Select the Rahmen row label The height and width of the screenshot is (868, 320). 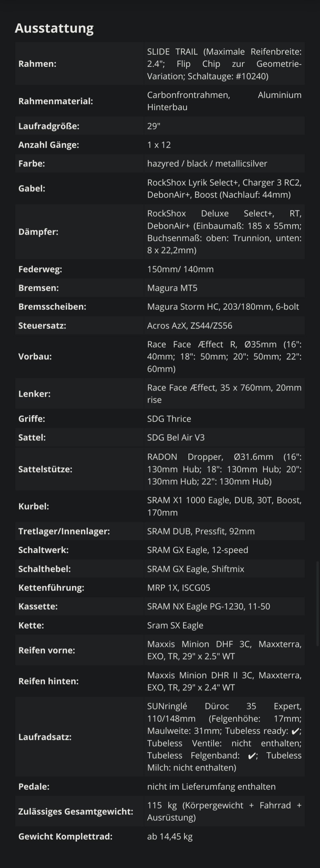[37, 64]
